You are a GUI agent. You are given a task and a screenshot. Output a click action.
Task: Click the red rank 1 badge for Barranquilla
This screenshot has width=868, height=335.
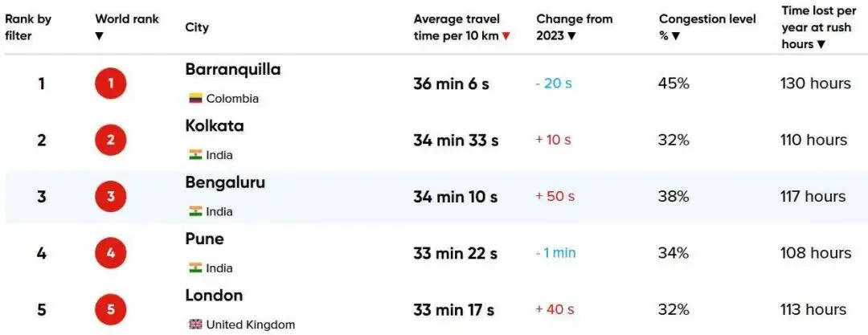coord(111,84)
